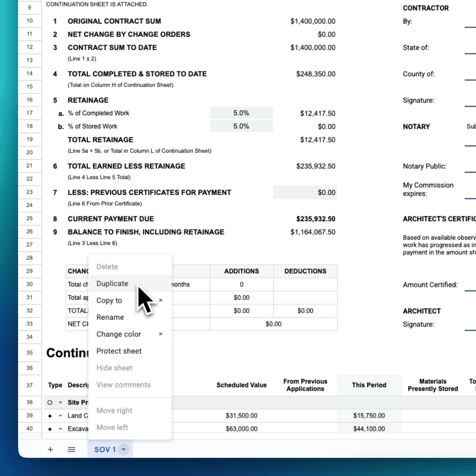The width and height of the screenshot is (476, 476).
Task: Add a new sheet with the plus icon
Action: pyautogui.click(x=50, y=449)
